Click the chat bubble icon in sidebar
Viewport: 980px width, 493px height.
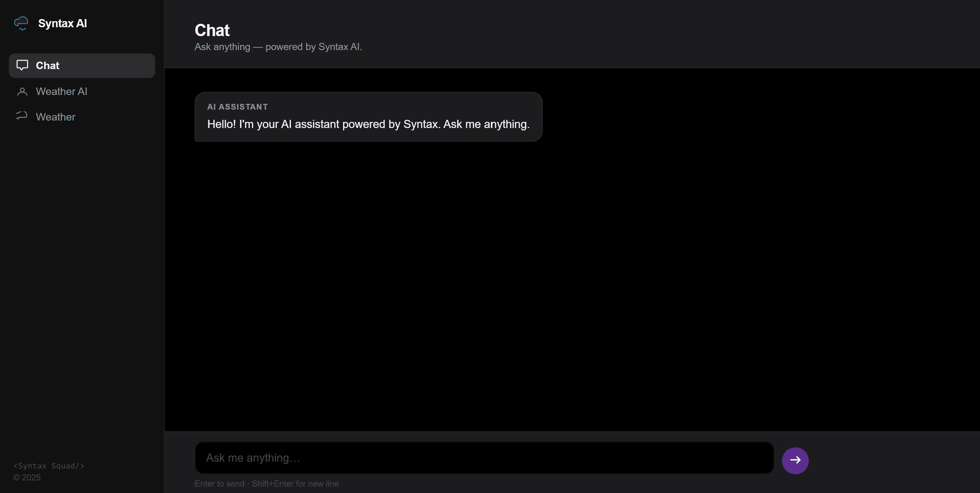[22, 65]
